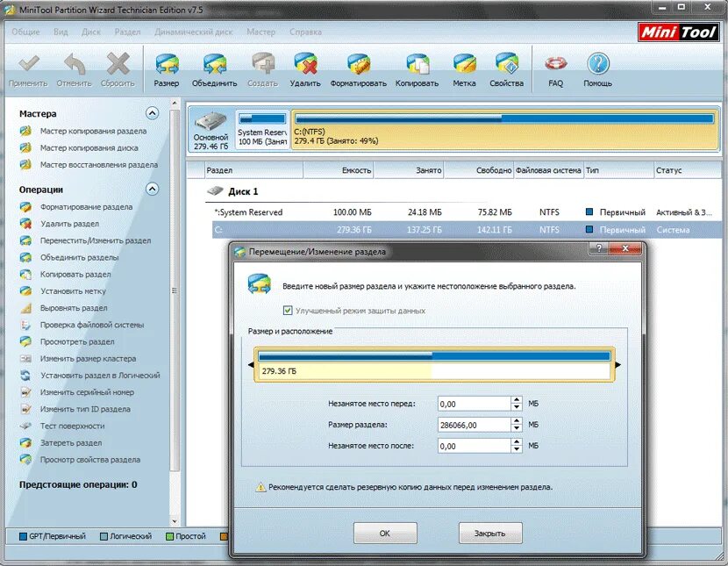Viewport: 728px width, 566px height.
Task: Increase Незанятое место перед with up spinner
Action: (517, 400)
